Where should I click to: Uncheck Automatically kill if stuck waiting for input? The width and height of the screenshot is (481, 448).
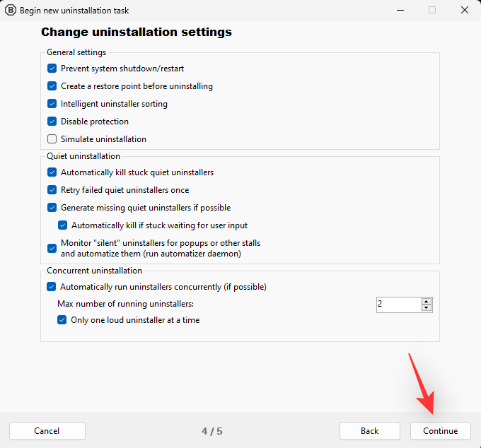pyautogui.click(x=62, y=225)
